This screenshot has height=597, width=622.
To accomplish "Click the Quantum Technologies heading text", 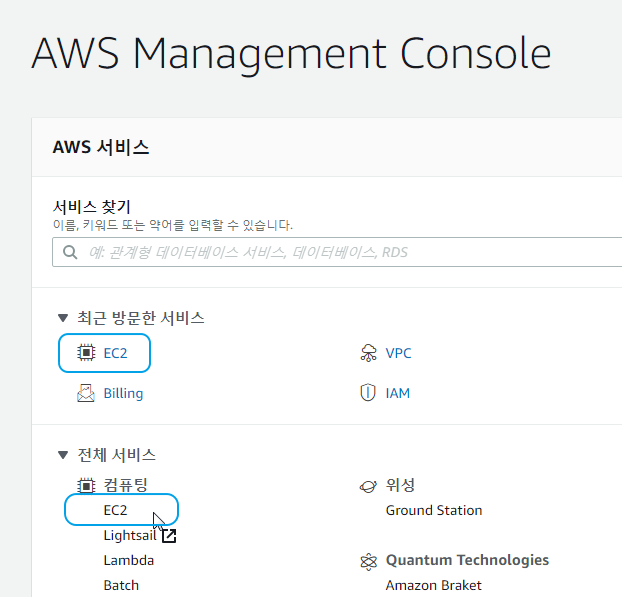I will (467, 560).
